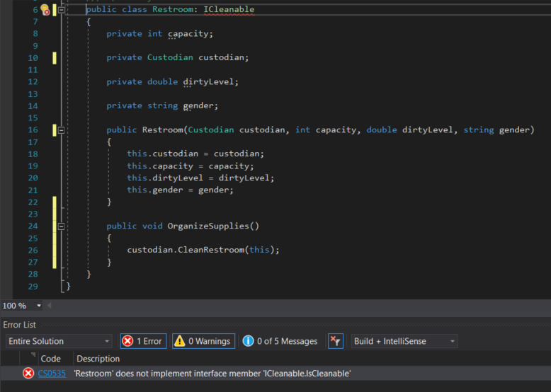Image resolution: width=551 pixels, height=392 pixels.
Task: Toggle the 0 of 5 Messages filter
Action: (x=280, y=341)
